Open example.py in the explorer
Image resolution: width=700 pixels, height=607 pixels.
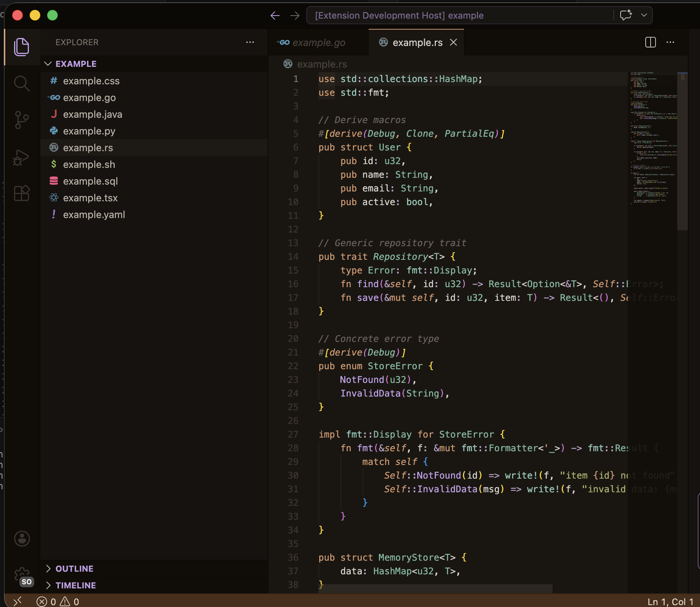pyautogui.click(x=154, y=131)
